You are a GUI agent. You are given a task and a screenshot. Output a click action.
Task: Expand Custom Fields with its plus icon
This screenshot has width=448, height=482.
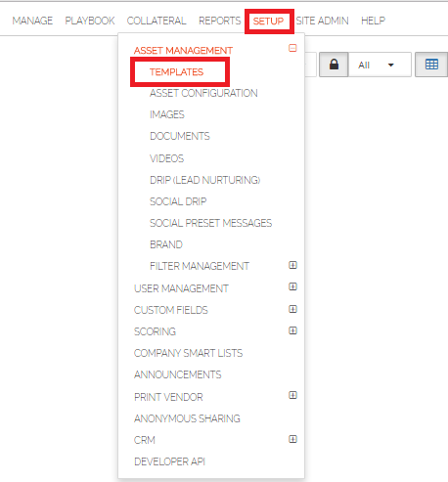(292, 309)
